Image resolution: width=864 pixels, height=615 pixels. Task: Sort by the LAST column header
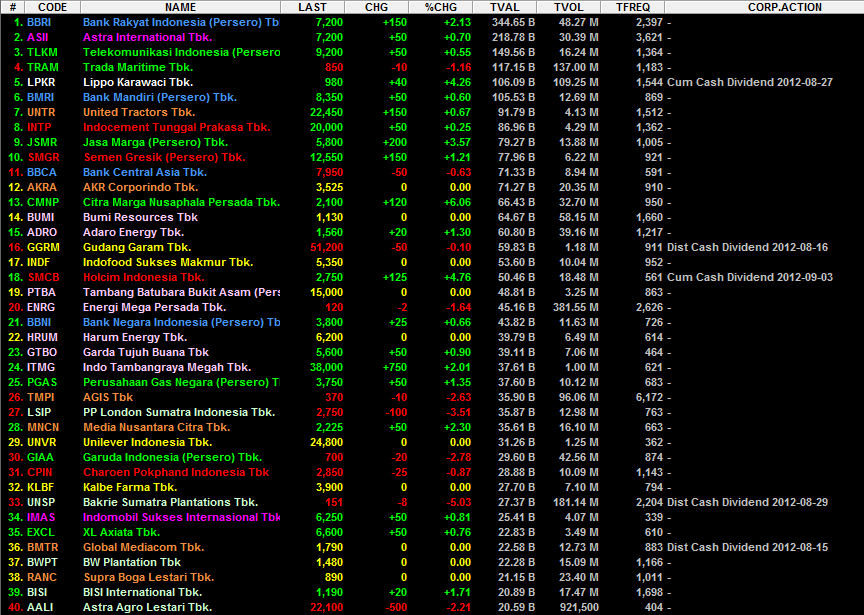(x=312, y=7)
